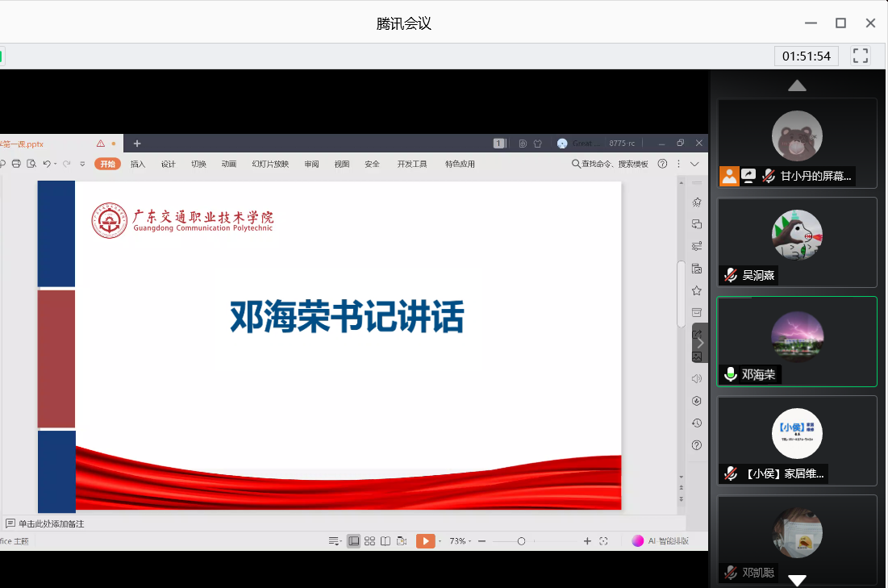Open the 动画 ribbon tab
888x588 pixels.
pos(229,164)
